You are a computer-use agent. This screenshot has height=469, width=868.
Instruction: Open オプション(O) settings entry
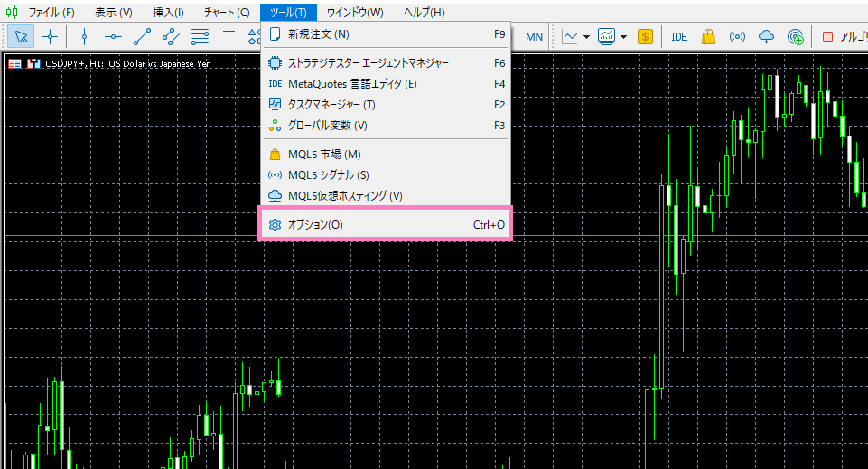pyautogui.click(x=386, y=225)
